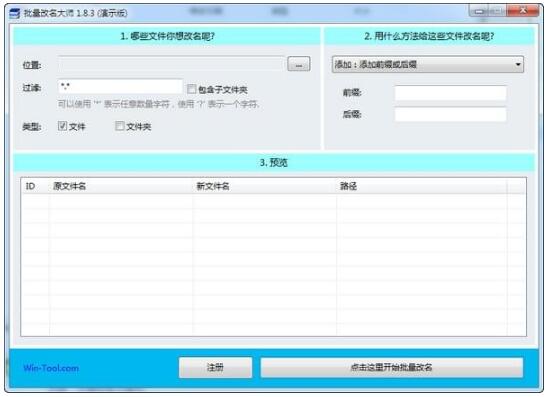Open the Win-Tool.com link
Image resolution: width=548 pixels, height=397 pixels.
pyautogui.click(x=51, y=368)
